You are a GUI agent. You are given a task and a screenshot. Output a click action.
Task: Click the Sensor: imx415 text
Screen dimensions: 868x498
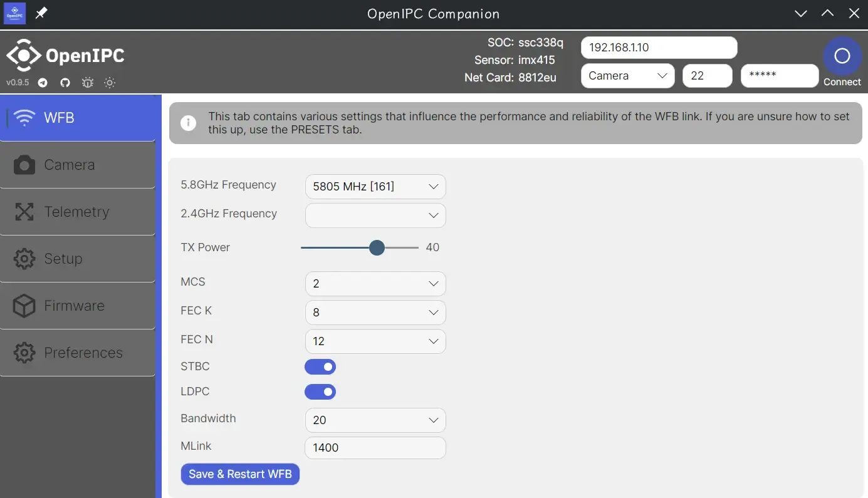click(515, 60)
